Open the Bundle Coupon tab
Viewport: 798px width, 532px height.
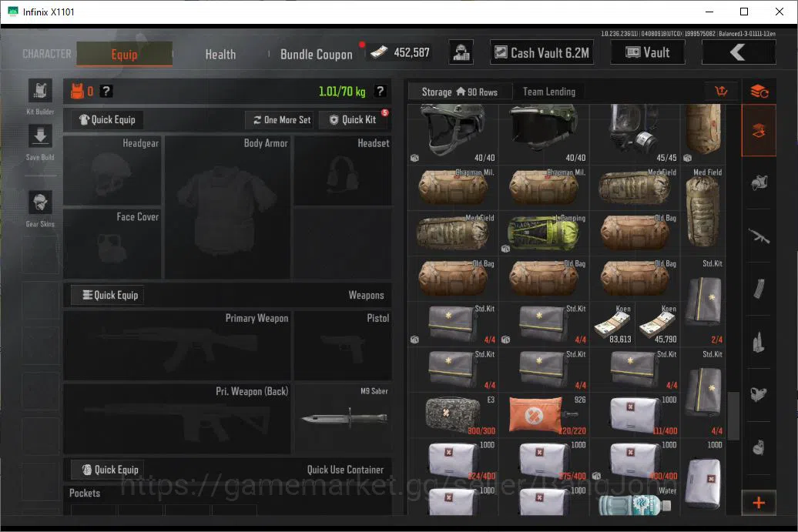coord(316,54)
